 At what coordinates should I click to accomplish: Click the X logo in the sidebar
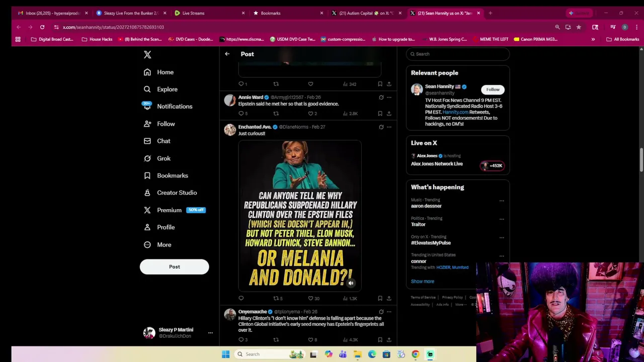[x=147, y=54]
